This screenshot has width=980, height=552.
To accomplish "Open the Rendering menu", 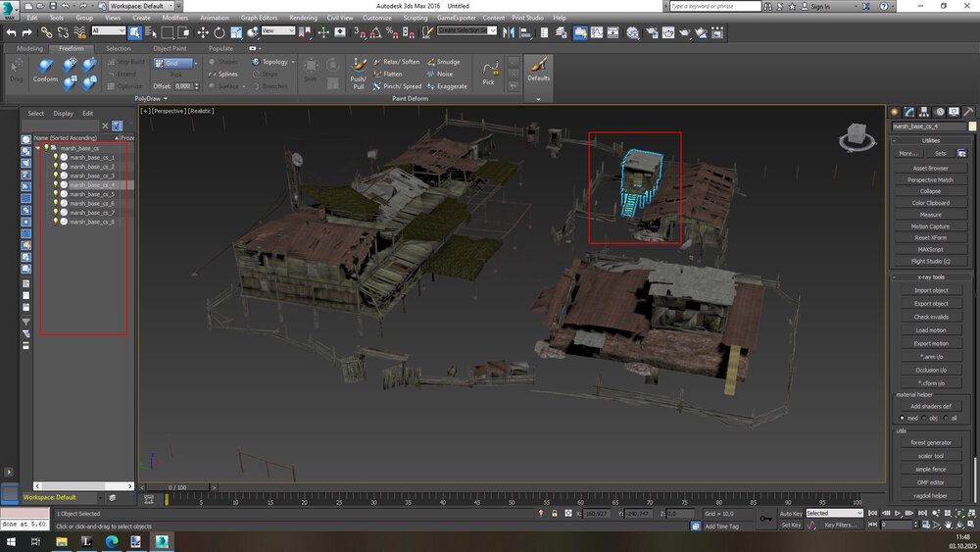I will click(303, 18).
